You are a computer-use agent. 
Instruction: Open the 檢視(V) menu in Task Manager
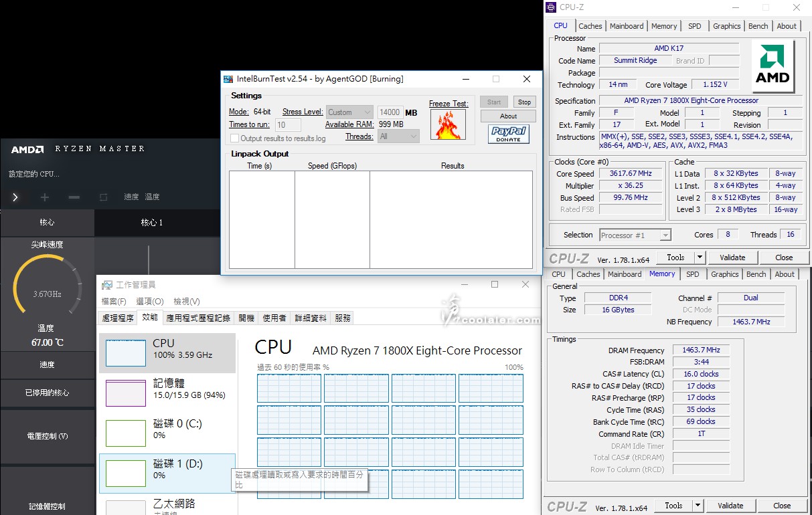coord(186,302)
